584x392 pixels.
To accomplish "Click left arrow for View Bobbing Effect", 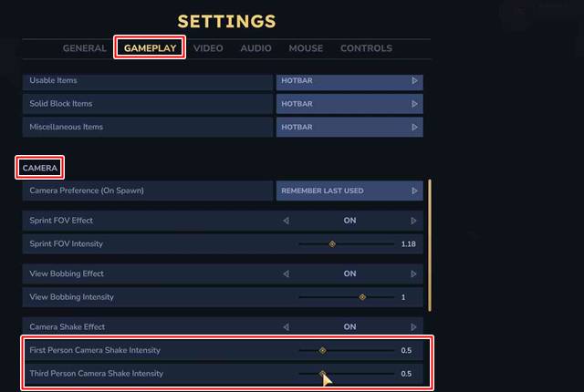I will pyautogui.click(x=286, y=273).
